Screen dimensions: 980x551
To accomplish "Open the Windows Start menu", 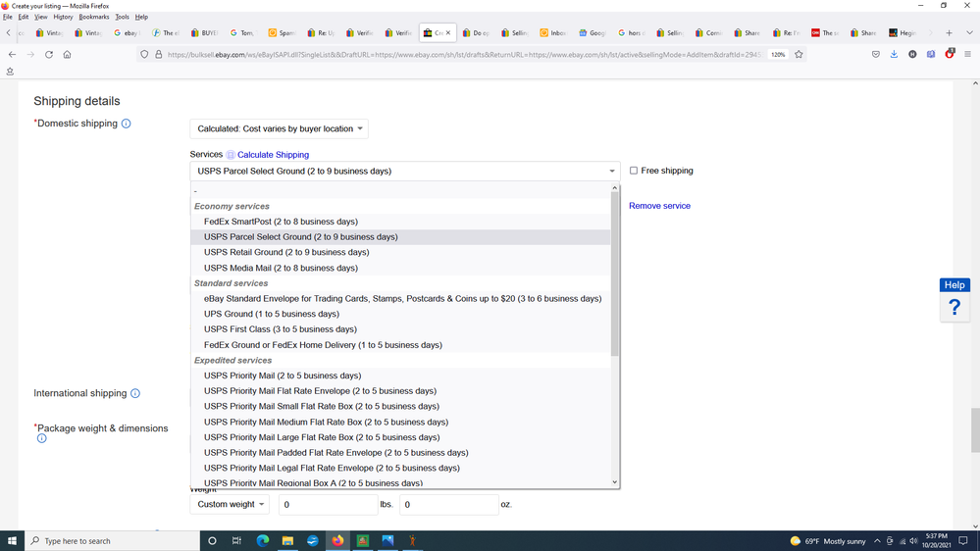I will pos(12,540).
